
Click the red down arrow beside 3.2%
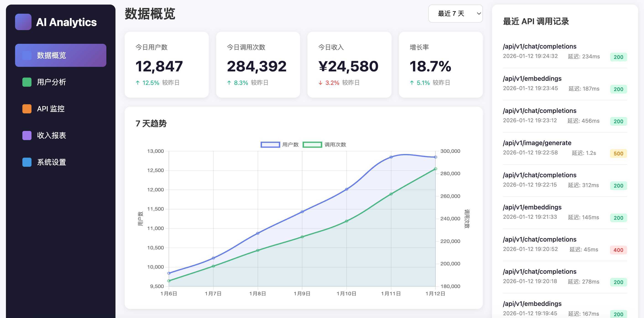coord(320,83)
